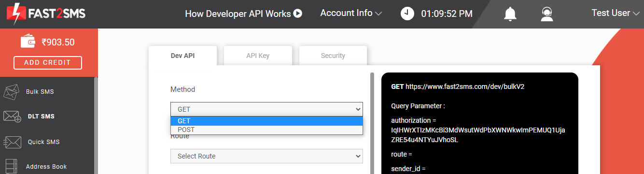This screenshot has height=174, width=644.
Task: Open Address Book from sidebar
Action: click(x=46, y=167)
